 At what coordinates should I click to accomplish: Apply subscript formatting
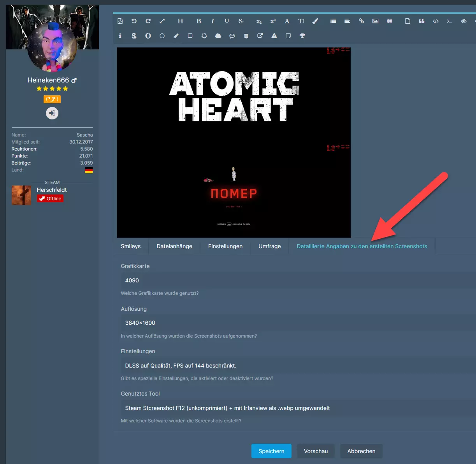[259, 21]
